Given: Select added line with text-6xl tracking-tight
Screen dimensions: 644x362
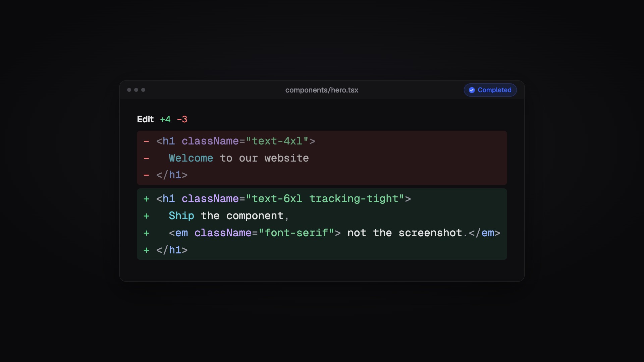Looking at the screenshot, I should [322, 199].
